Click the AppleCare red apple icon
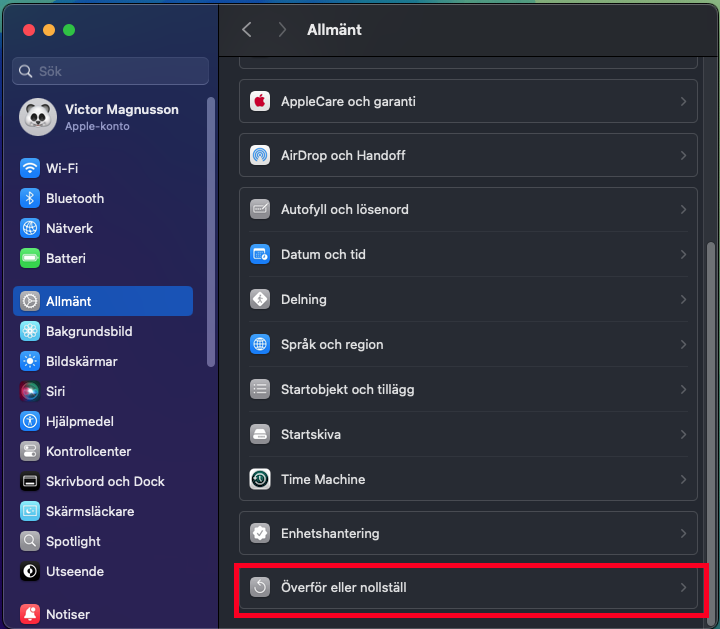This screenshot has height=629, width=720. coord(260,101)
